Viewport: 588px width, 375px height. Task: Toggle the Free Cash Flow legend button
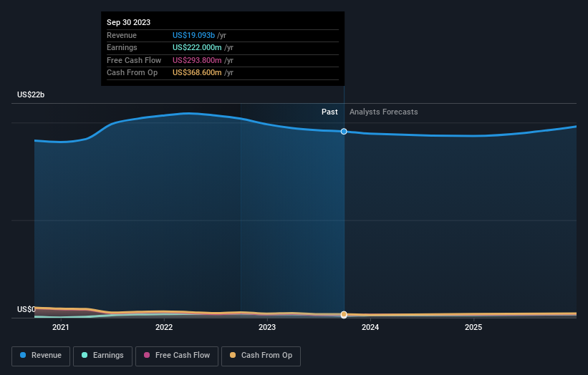(x=177, y=356)
